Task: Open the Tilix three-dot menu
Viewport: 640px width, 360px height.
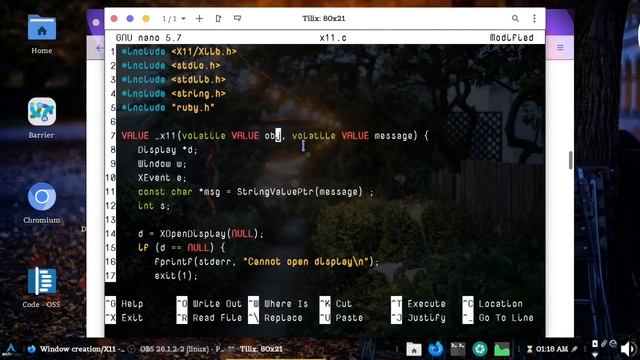Action: coord(534,19)
